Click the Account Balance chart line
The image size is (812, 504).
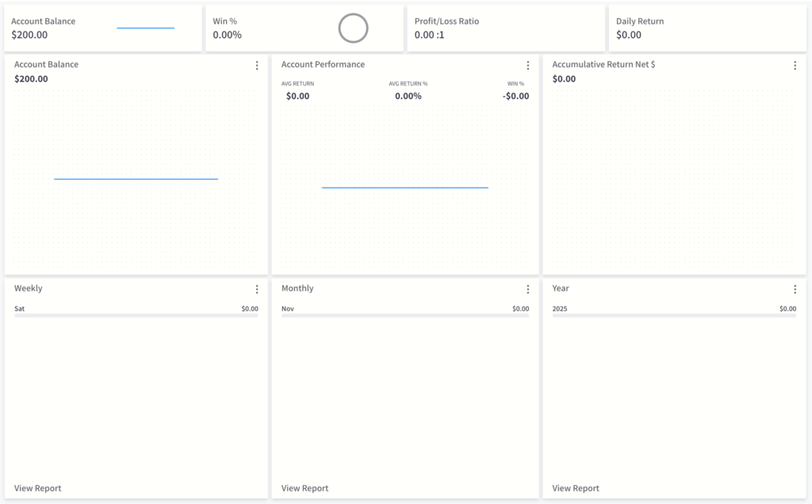(x=136, y=179)
